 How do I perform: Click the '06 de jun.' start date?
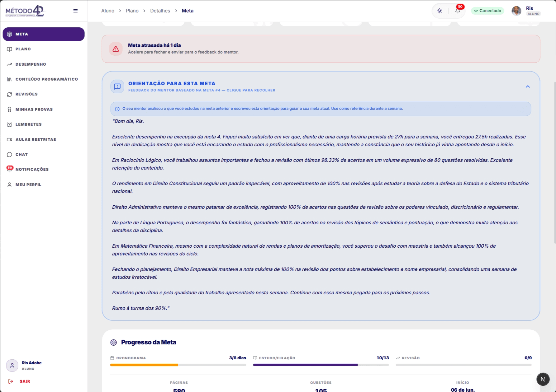pos(463,390)
